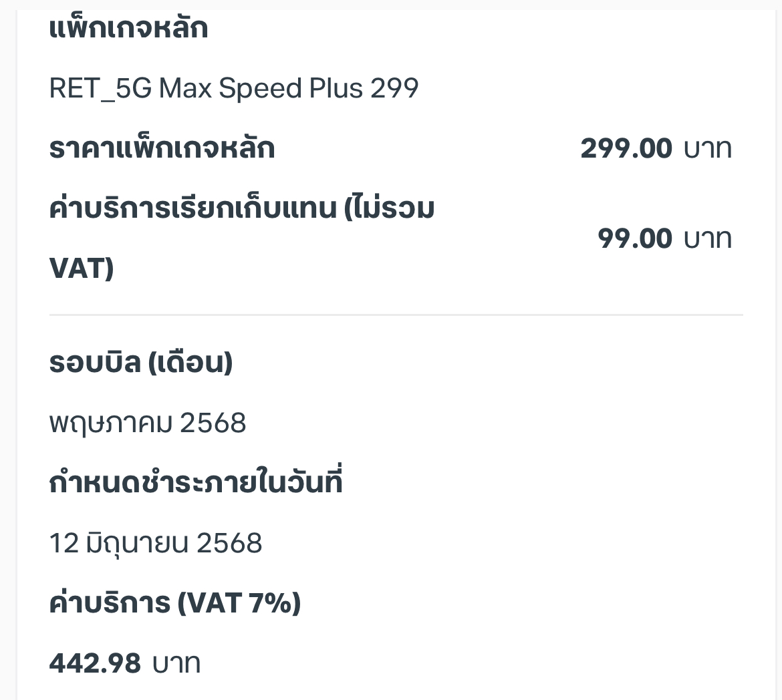The image size is (782, 700).
Task: Click the 99.00 amount
Action: pyautogui.click(x=634, y=238)
